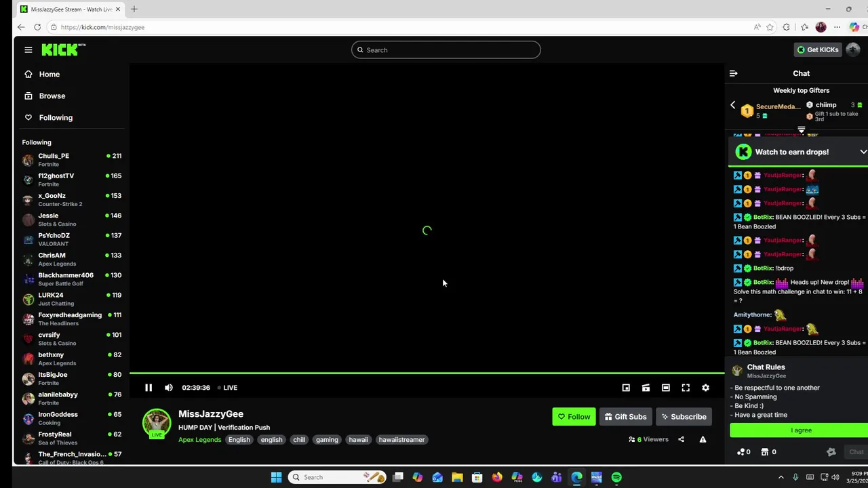Enter fullscreen video mode
The image size is (868, 488).
[x=686, y=388]
